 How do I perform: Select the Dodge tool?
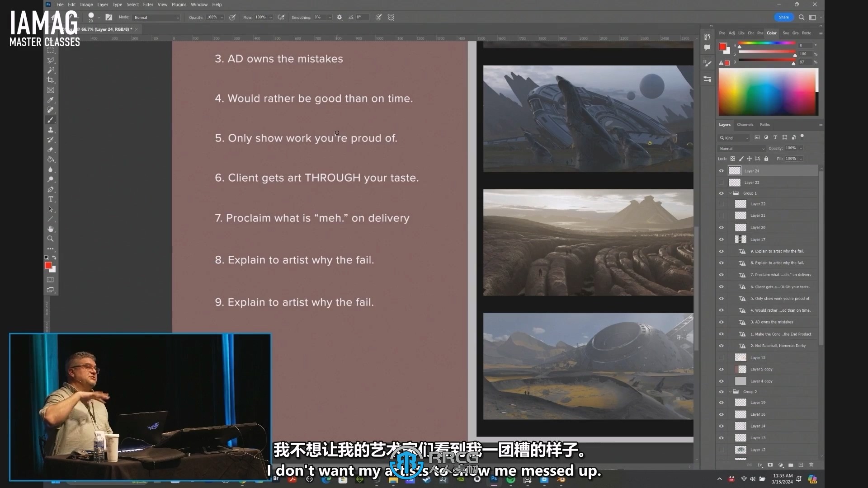pos(51,179)
